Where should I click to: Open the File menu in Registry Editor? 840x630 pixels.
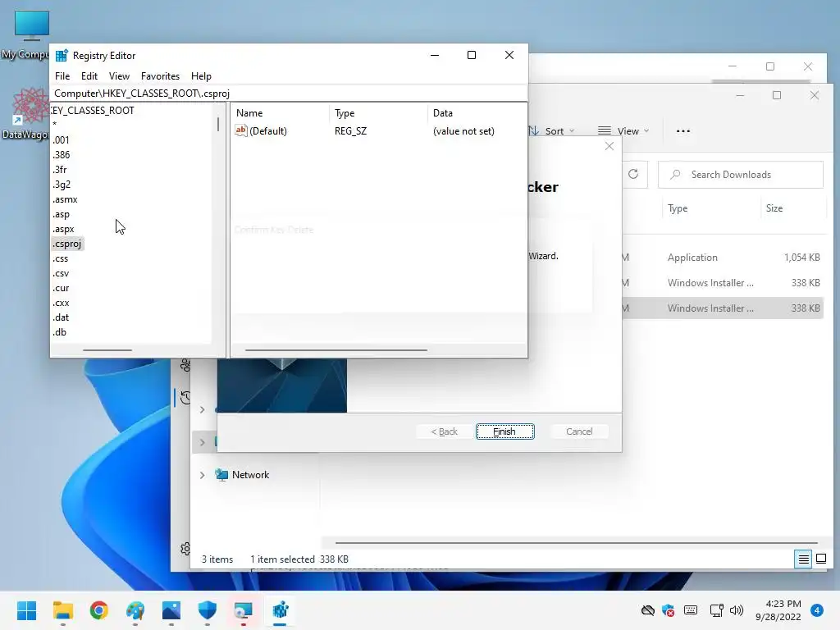(x=62, y=76)
